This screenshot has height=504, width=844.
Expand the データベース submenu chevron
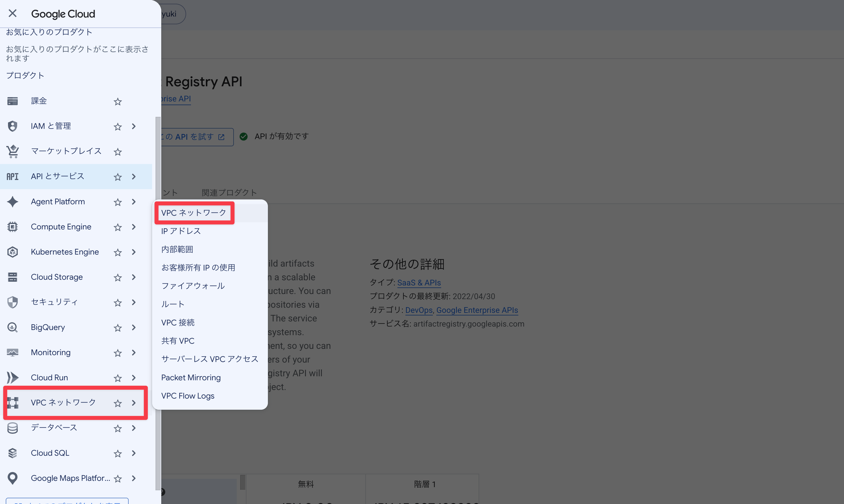click(134, 428)
